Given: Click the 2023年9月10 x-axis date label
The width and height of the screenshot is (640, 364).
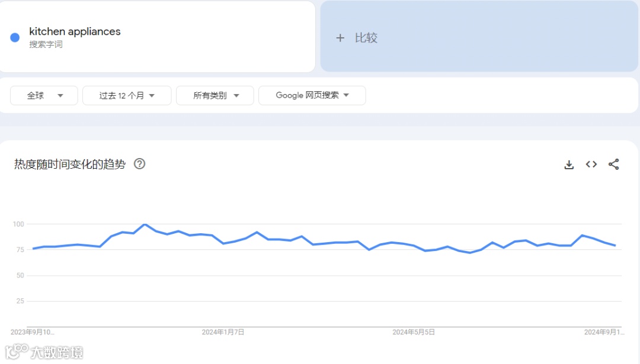Looking at the screenshot, I should coord(32,332).
